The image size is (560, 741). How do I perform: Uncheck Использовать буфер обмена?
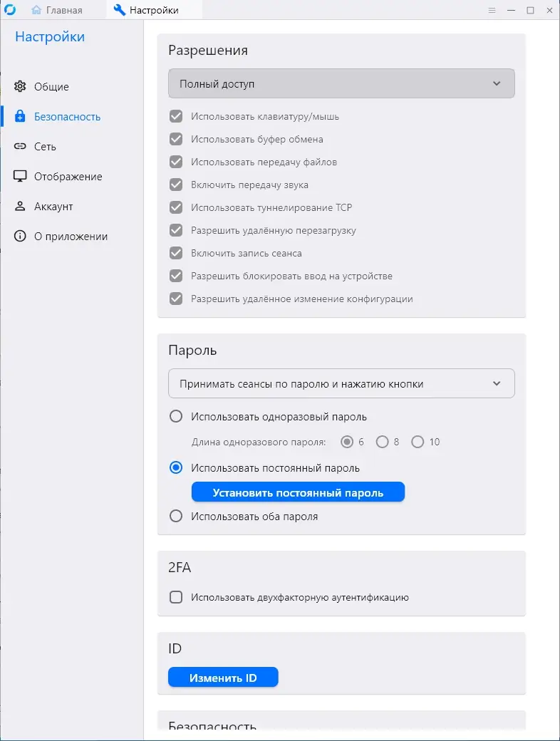pos(176,139)
